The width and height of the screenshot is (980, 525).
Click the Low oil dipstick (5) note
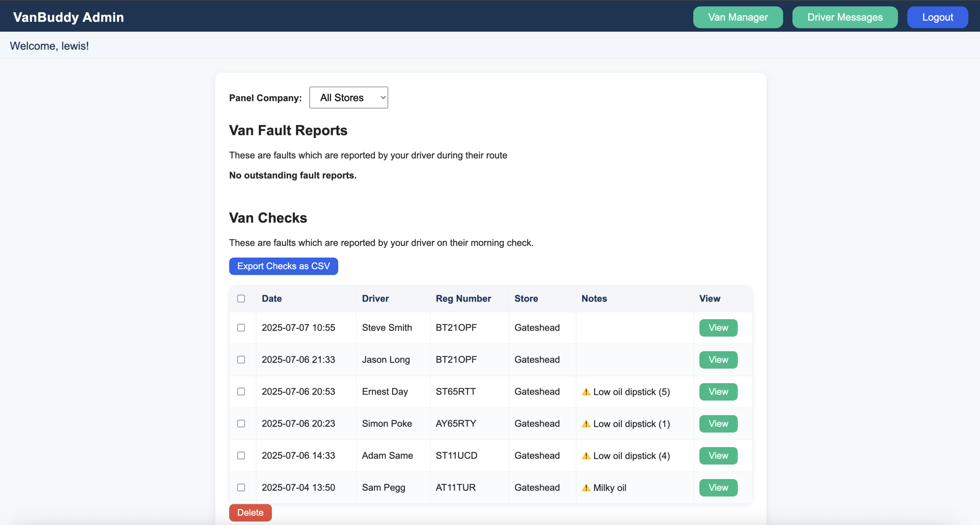click(631, 392)
